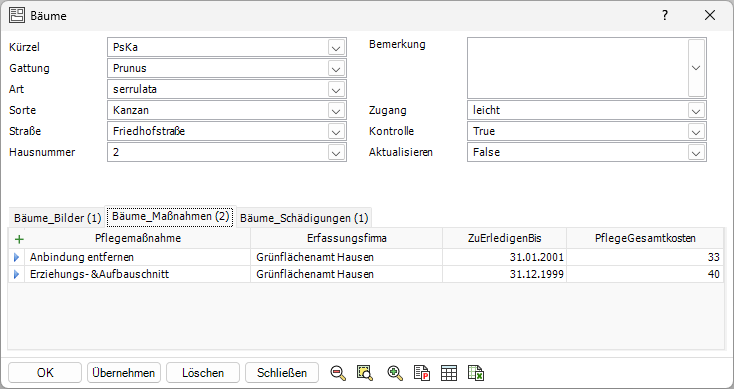Expand the Anbindung entfernen row arrow
This screenshot has height=389, width=734.
coord(17,257)
